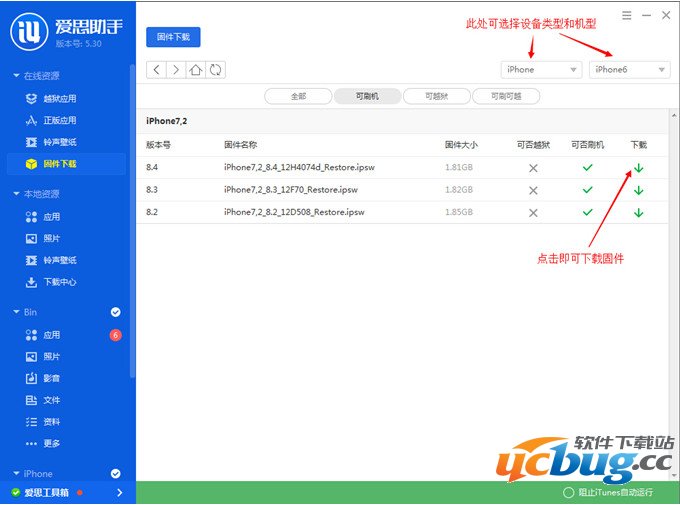
Task: Click the forward navigation arrow icon
Action: (x=175, y=69)
